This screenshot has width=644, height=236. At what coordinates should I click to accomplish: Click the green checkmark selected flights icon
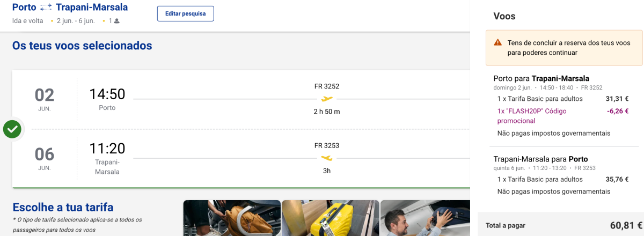pyautogui.click(x=12, y=129)
